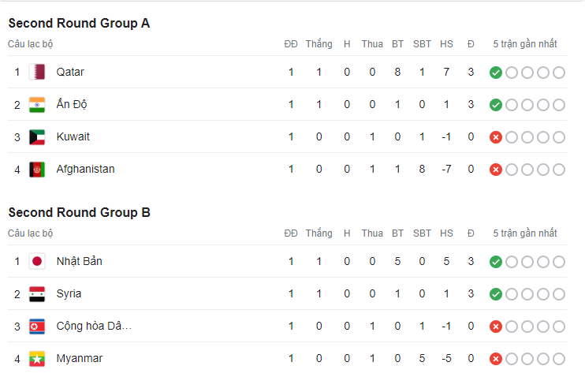Click the Myanmar flag icon
Screen dimensions: 585x392
tap(37, 358)
